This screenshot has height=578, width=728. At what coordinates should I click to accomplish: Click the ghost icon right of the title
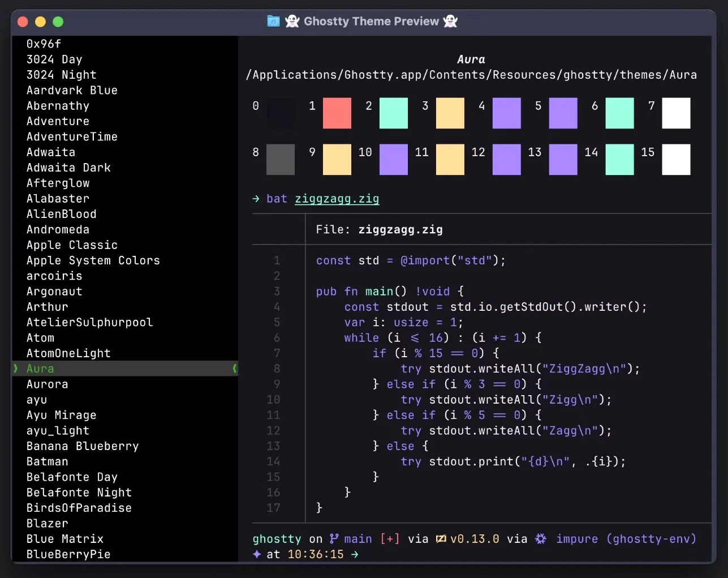coord(450,22)
